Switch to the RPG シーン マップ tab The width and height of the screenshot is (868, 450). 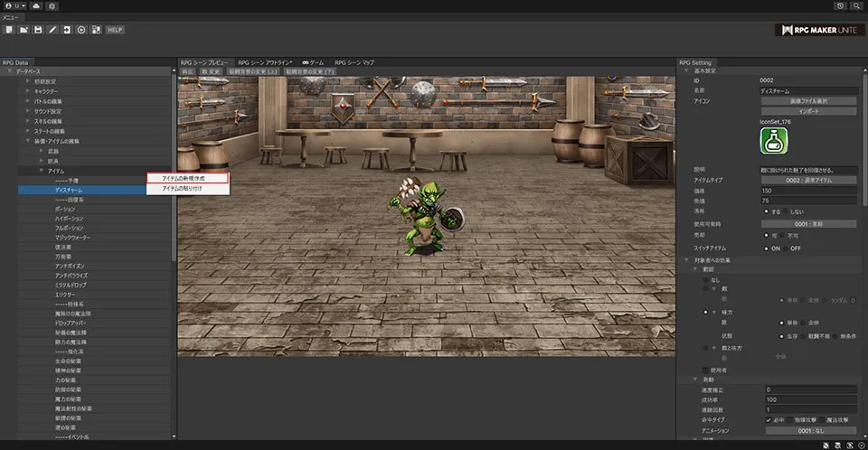click(x=354, y=62)
